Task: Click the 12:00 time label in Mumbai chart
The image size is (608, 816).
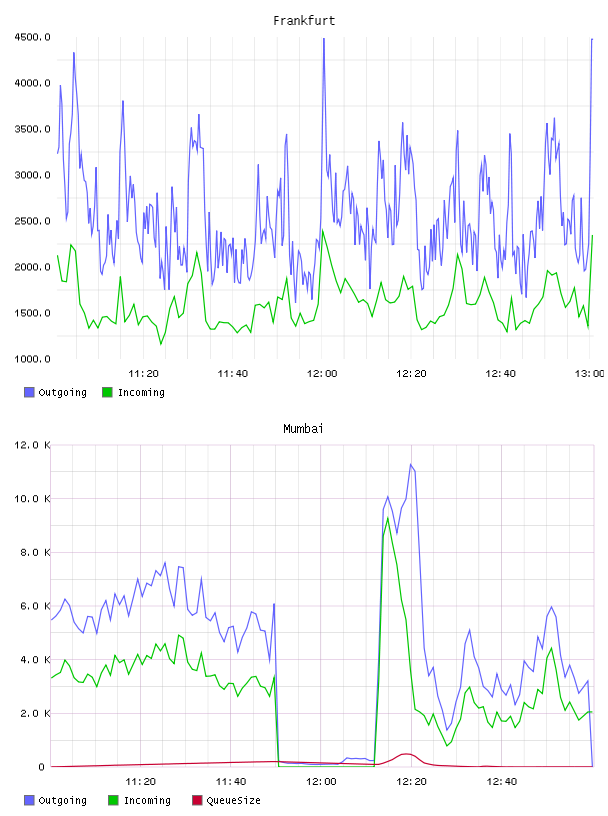Action: point(321,782)
